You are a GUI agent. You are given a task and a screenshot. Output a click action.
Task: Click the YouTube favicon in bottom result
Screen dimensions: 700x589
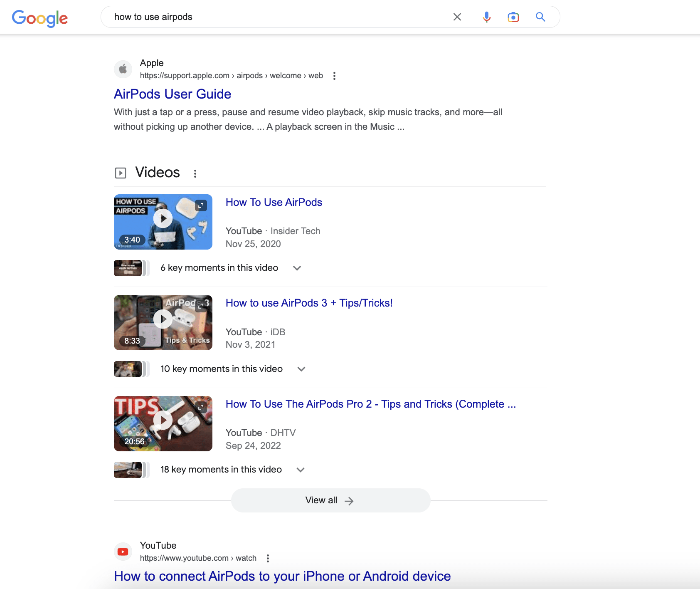tap(123, 552)
